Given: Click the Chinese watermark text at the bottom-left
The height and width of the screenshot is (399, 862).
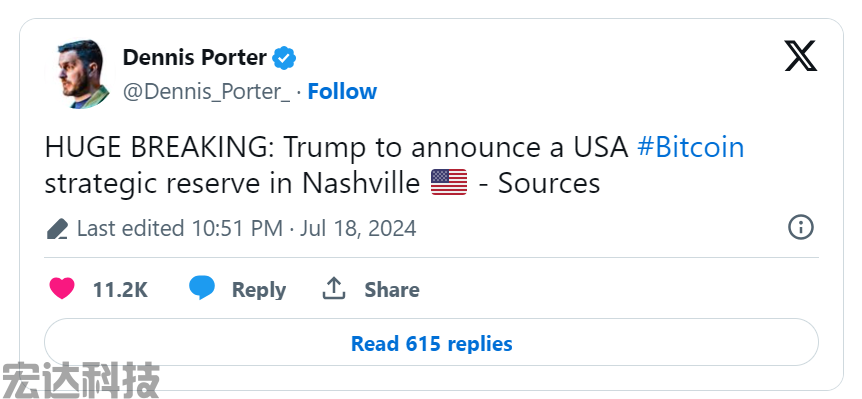Looking at the screenshot, I should coord(81,380).
